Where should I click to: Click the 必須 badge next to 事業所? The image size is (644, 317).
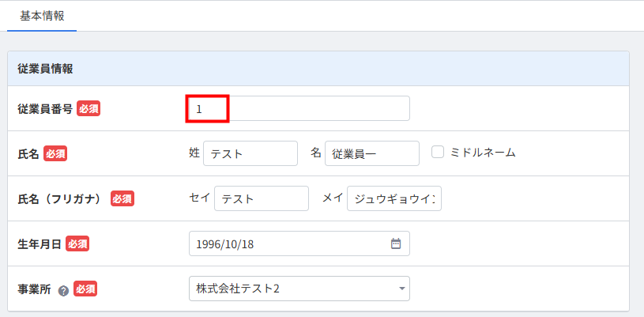point(85,289)
